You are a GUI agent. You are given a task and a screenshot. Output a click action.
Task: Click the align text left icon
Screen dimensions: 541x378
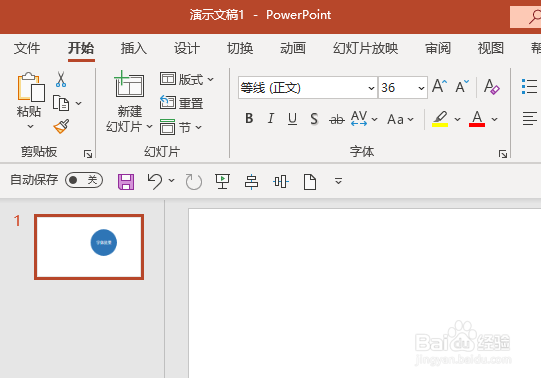[x=530, y=119]
